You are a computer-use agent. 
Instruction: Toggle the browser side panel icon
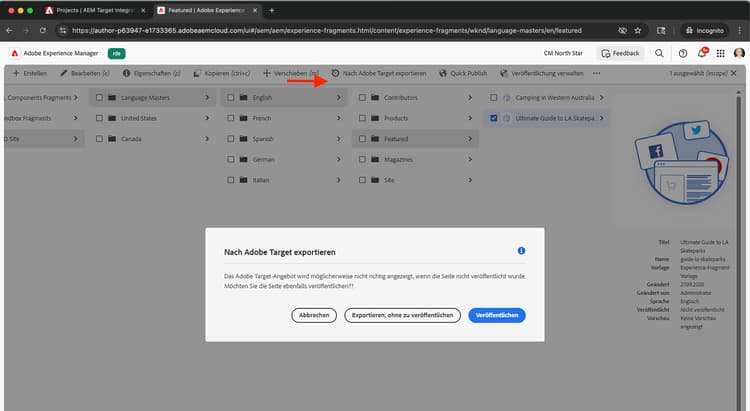point(661,30)
